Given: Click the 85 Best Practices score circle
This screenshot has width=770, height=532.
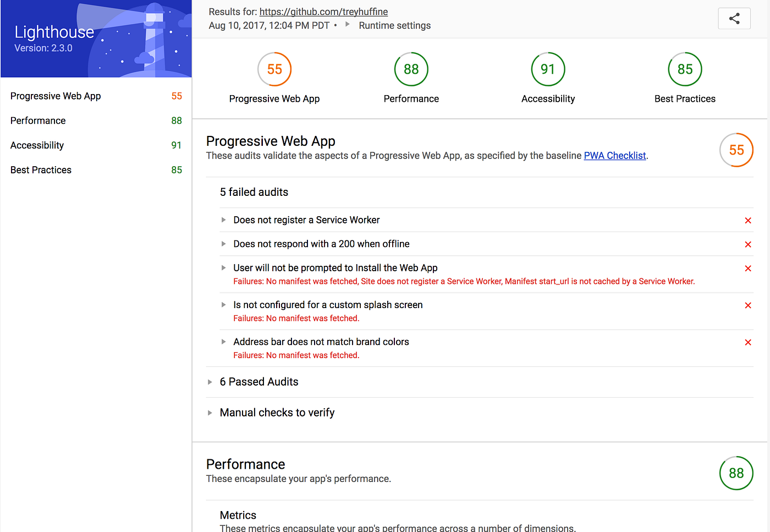Looking at the screenshot, I should (684, 69).
